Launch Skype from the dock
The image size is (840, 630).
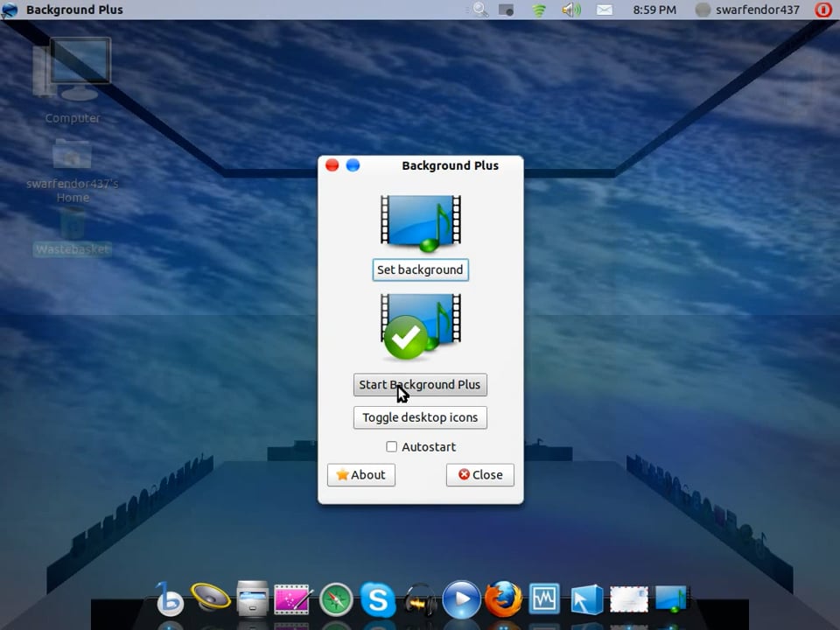click(378, 600)
